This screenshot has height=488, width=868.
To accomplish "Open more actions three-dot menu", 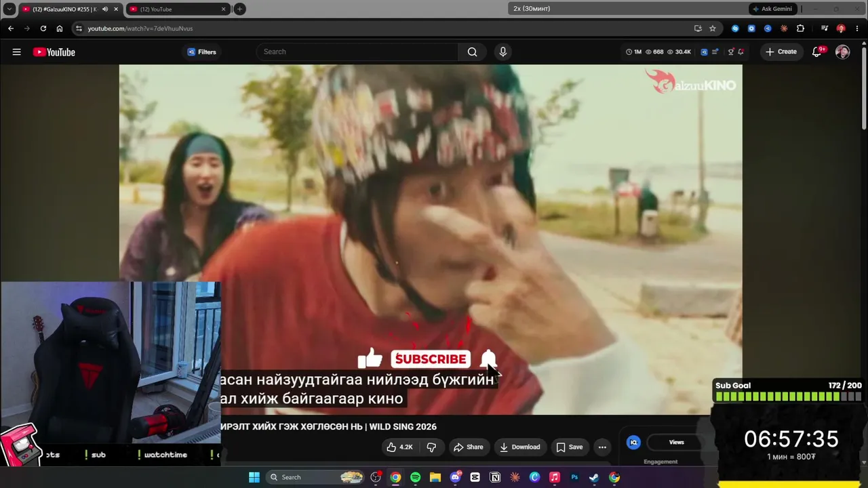I will (x=602, y=447).
